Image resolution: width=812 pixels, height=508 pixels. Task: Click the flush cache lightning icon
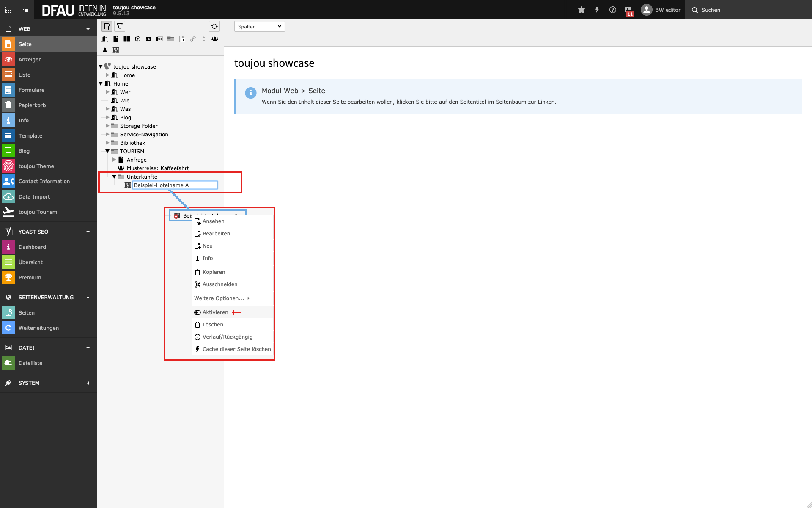click(597, 10)
